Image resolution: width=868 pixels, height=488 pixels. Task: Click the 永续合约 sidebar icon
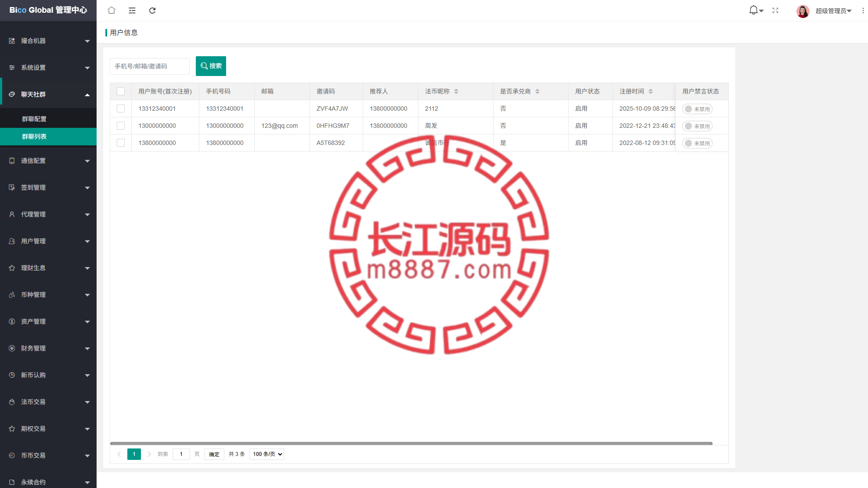click(12, 482)
